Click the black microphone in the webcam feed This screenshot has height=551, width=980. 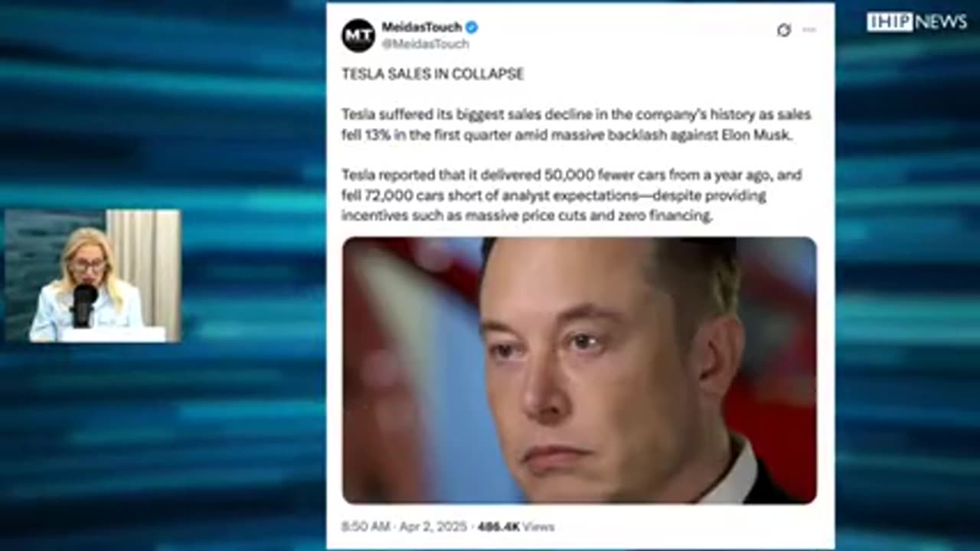[x=84, y=303]
